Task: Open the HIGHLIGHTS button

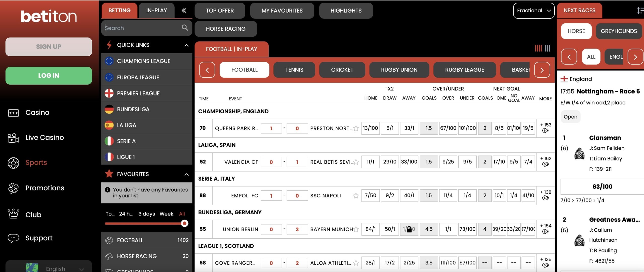Action: pos(346,11)
